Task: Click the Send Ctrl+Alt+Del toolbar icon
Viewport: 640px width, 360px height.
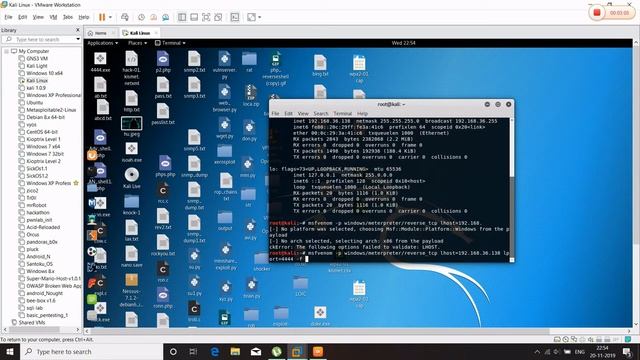Action: [125, 17]
